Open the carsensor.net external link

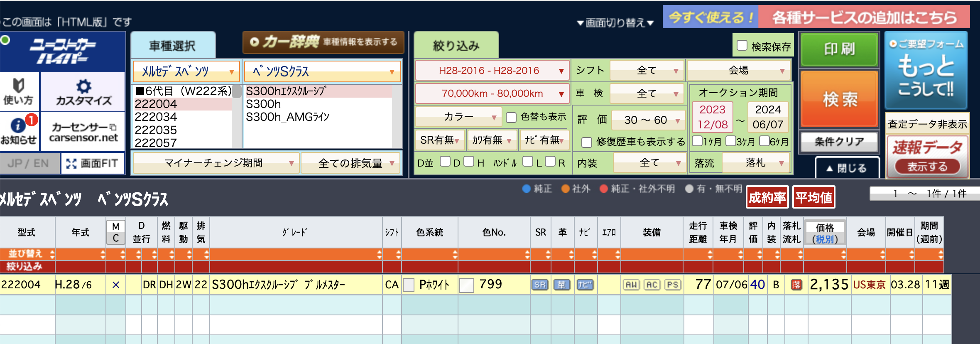point(83,132)
